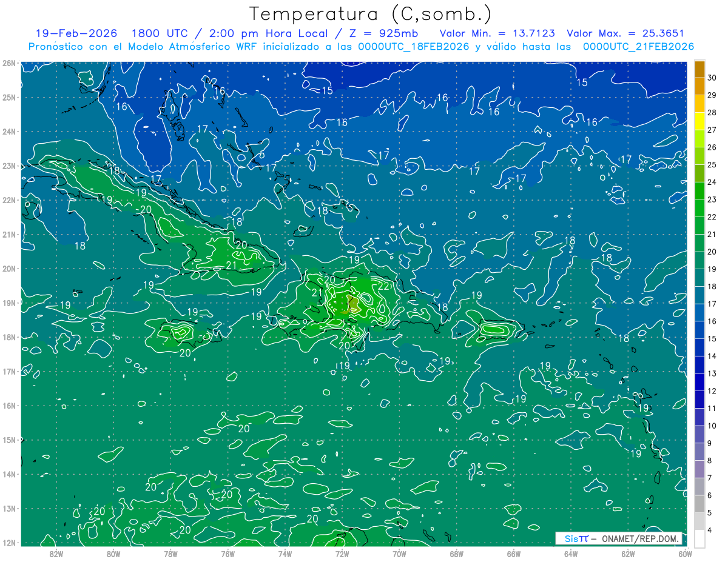Click the yellow swatch between 27 and 28
This screenshot has width=728, height=562.
(x=699, y=121)
